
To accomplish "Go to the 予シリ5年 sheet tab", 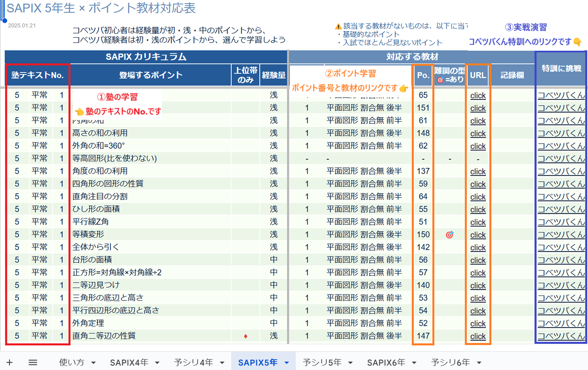I will tap(322, 362).
